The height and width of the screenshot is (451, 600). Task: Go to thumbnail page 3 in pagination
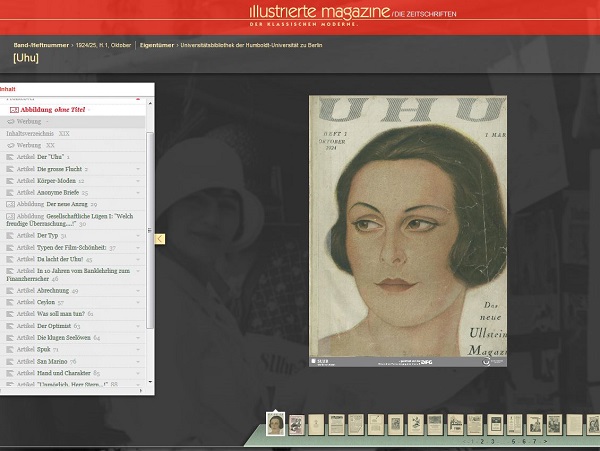click(x=492, y=441)
